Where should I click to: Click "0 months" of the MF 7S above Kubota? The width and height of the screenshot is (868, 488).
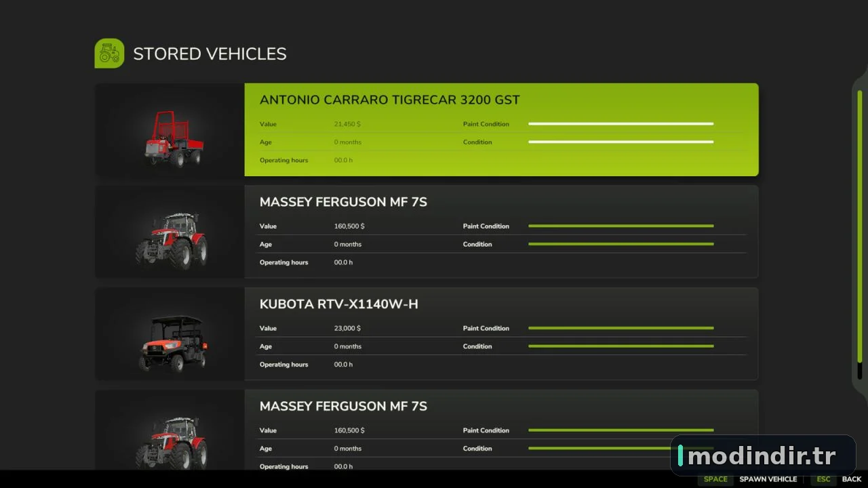pyautogui.click(x=348, y=245)
